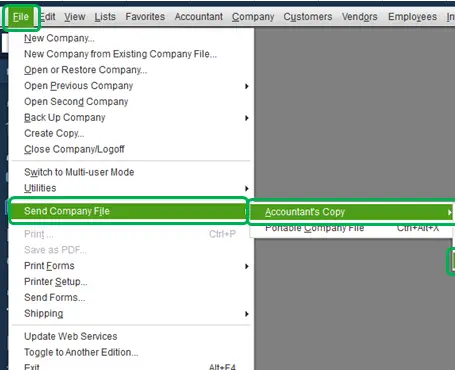Choose New Company... from File menu
Screen dimensions: 455x370
pos(131,38)
